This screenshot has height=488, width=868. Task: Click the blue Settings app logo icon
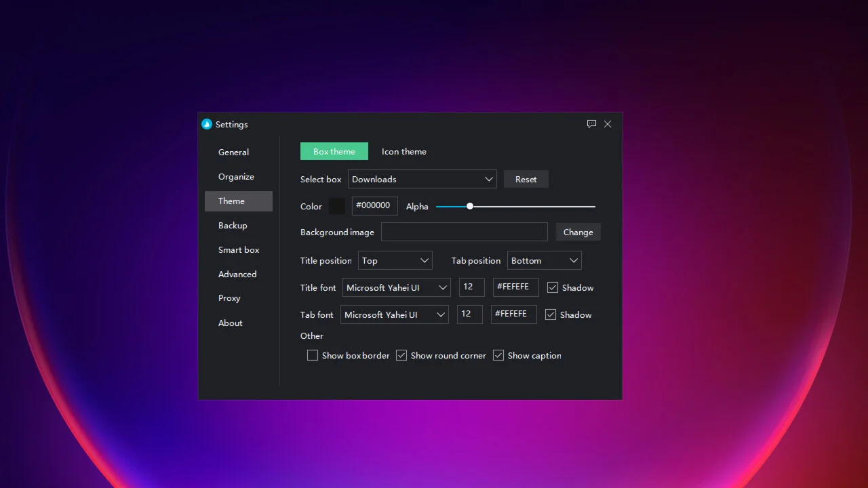click(207, 124)
